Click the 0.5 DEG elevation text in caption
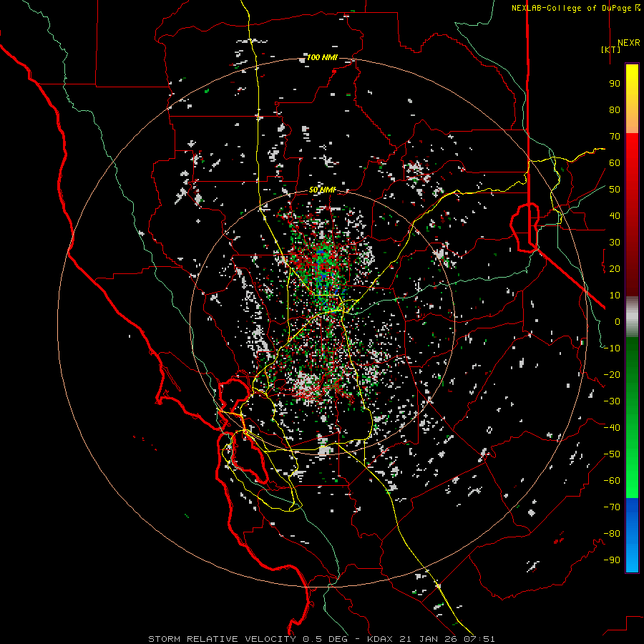 (326, 639)
